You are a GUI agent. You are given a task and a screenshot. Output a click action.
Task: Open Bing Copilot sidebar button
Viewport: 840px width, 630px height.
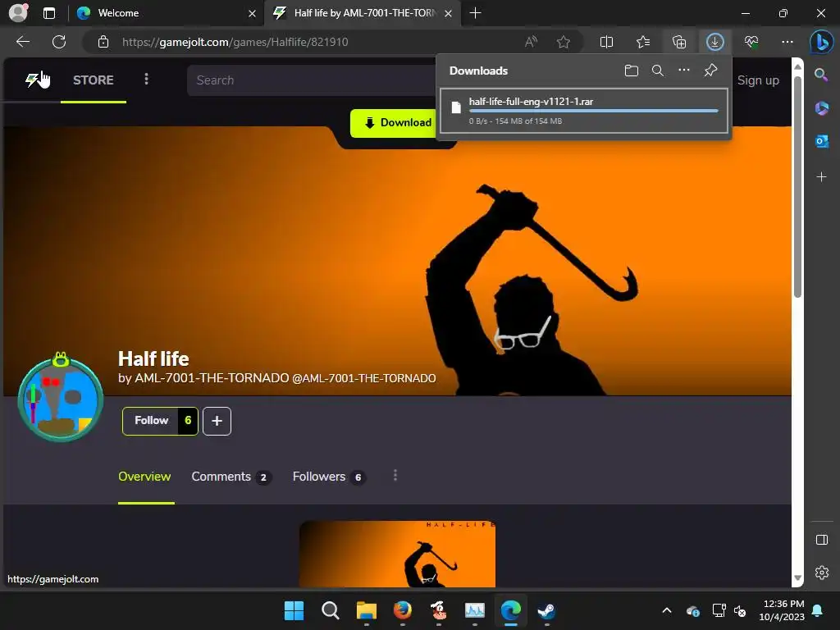pyautogui.click(x=821, y=42)
